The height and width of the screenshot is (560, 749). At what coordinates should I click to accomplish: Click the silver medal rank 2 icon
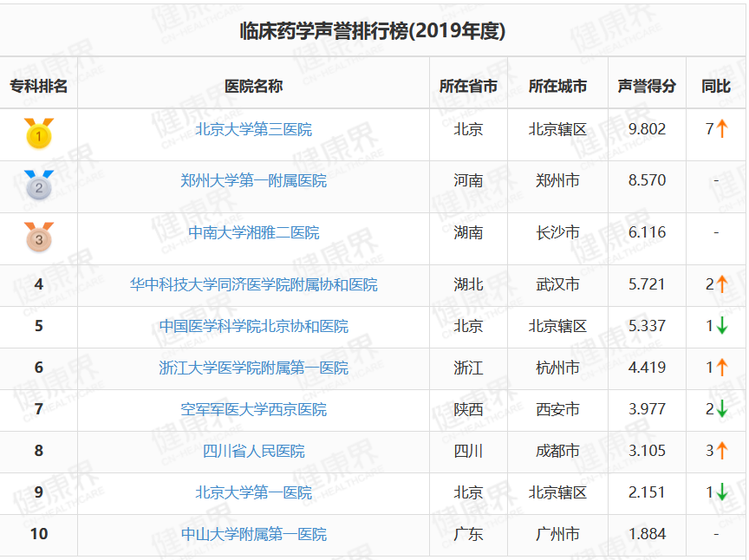coord(39,185)
